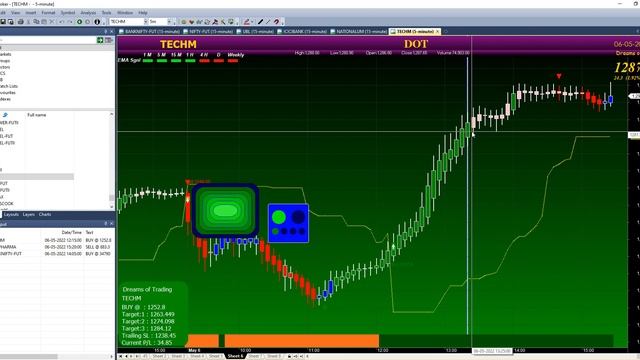Click the pencil draw tool icon
The width and height of the screenshot is (640, 360).
(247, 22)
